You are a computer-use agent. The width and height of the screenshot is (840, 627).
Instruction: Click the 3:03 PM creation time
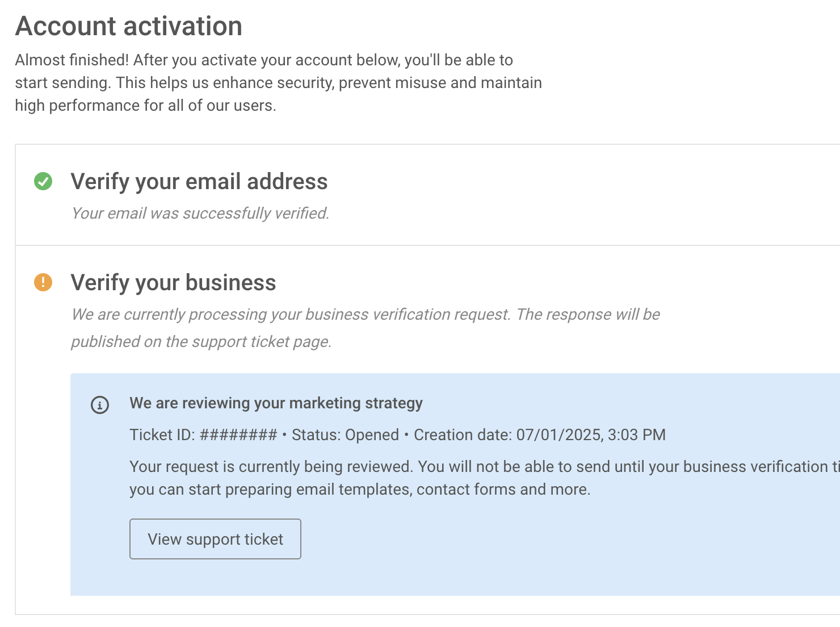(x=637, y=435)
